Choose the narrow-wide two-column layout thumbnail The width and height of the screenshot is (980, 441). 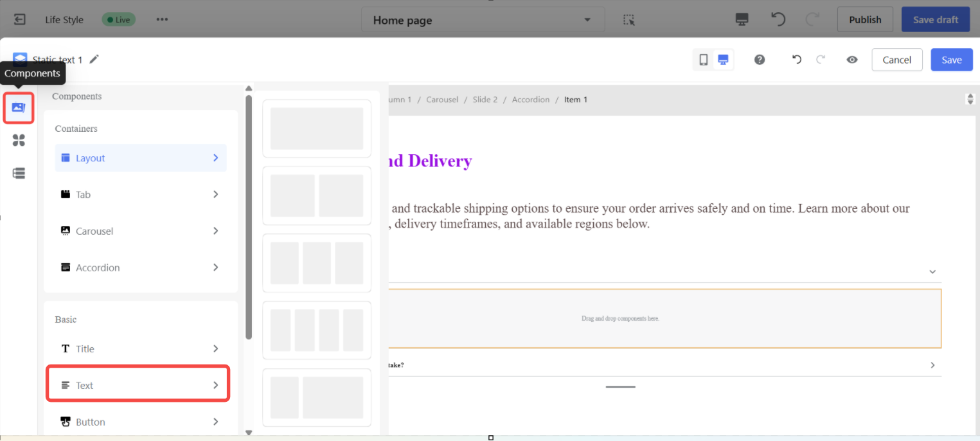(317, 397)
